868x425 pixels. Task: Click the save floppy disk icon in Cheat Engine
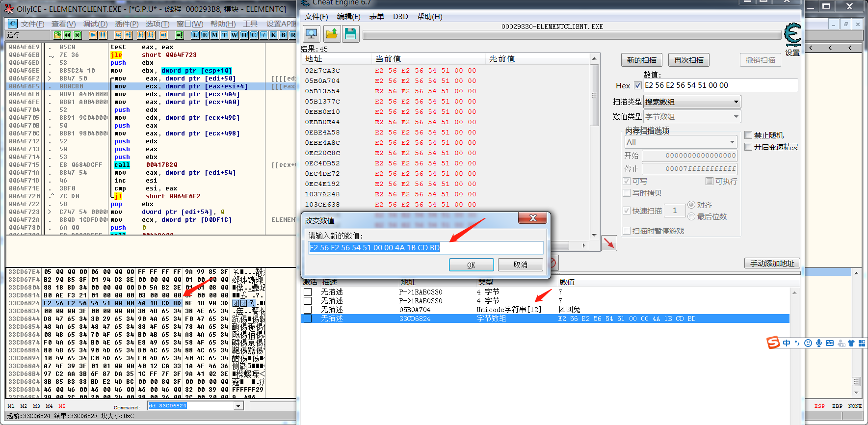pos(350,33)
